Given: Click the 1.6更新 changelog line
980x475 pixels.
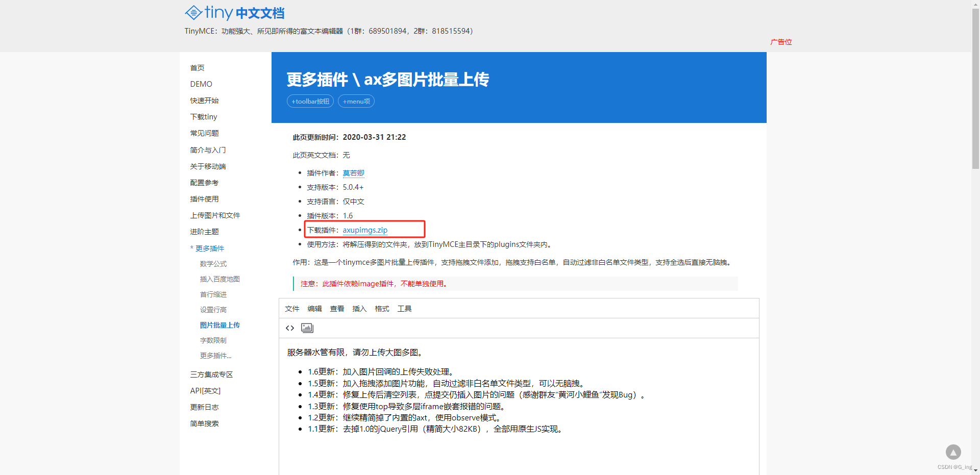Looking at the screenshot, I should click(x=381, y=372).
